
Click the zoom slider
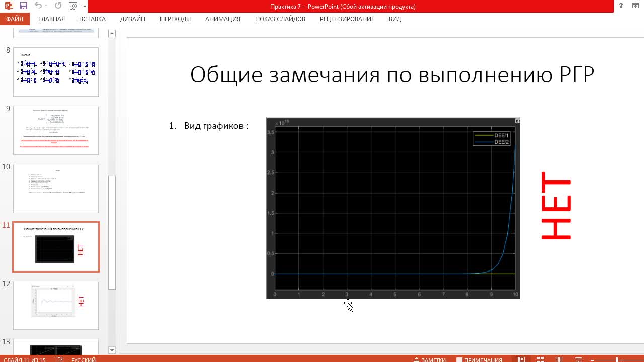click(x=617, y=359)
